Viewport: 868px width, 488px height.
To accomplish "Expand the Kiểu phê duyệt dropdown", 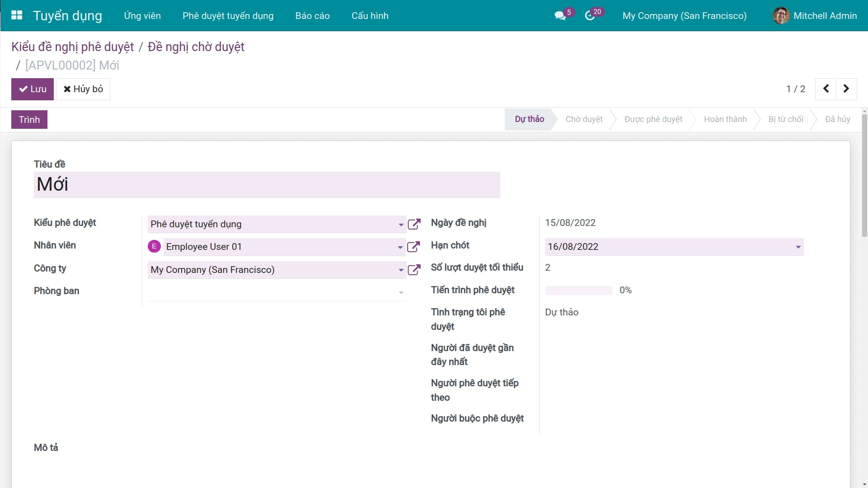I will (401, 225).
